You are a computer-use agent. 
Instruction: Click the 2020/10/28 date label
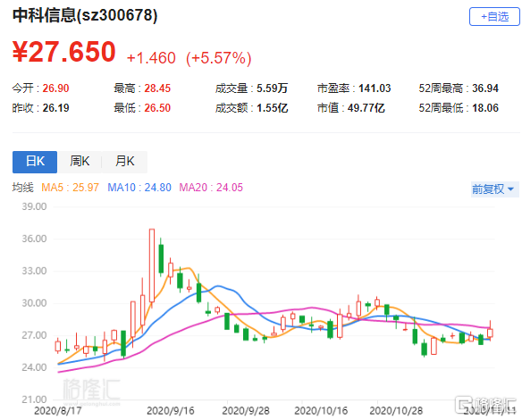(396, 411)
